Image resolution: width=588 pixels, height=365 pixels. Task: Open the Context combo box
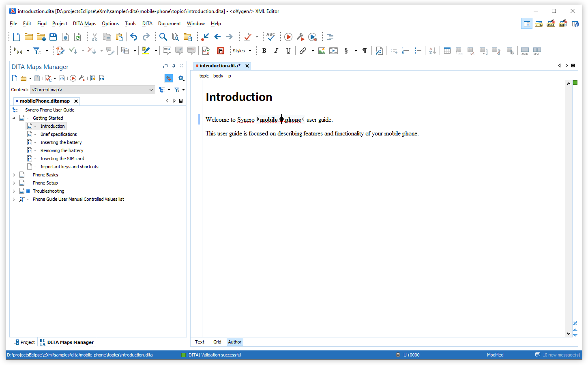pos(93,90)
